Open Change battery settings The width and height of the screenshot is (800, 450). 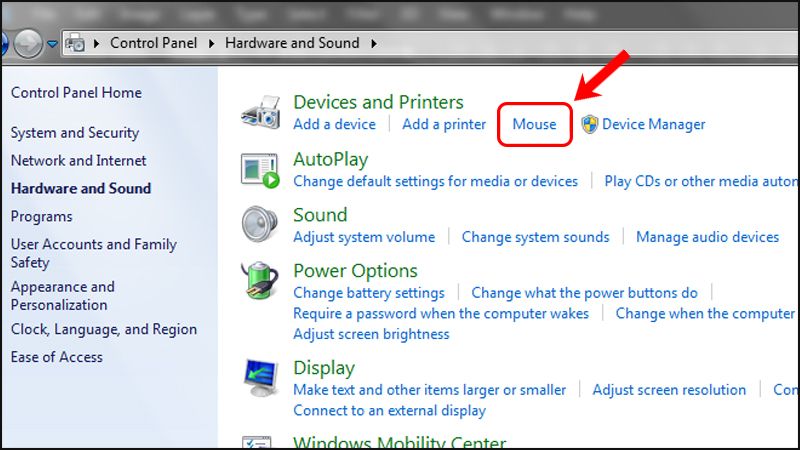click(x=368, y=293)
